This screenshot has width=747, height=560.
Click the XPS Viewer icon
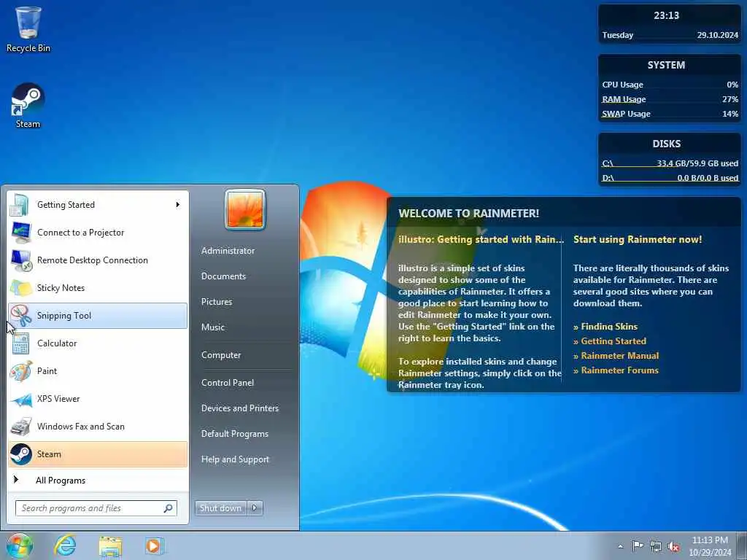(21, 399)
